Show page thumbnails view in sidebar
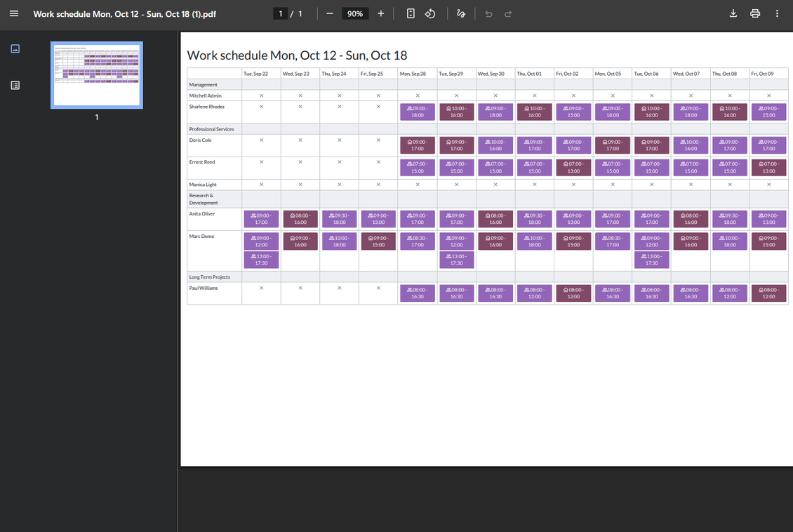Image resolution: width=793 pixels, height=532 pixels. [15, 48]
